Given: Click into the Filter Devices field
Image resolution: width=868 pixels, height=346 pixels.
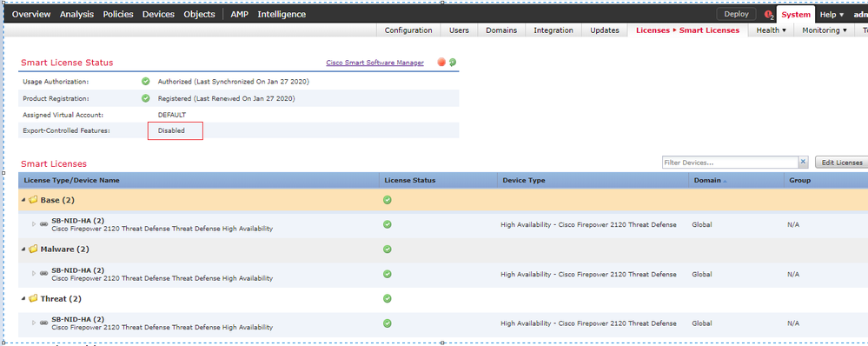Looking at the screenshot, I should [730, 163].
